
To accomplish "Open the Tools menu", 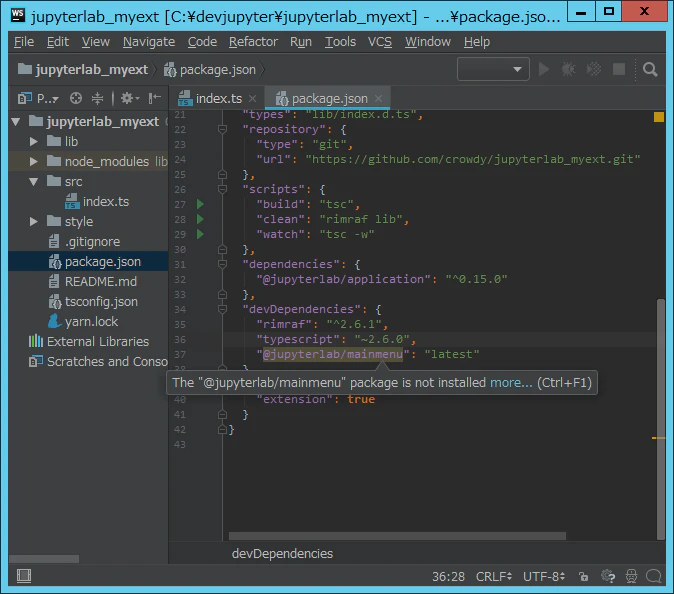I will [x=340, y=42].
